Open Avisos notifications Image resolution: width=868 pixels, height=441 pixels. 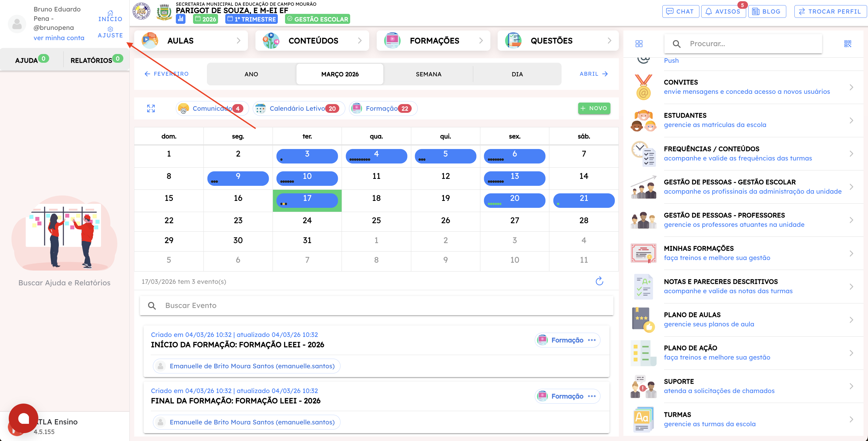click(x=723, y=11)
